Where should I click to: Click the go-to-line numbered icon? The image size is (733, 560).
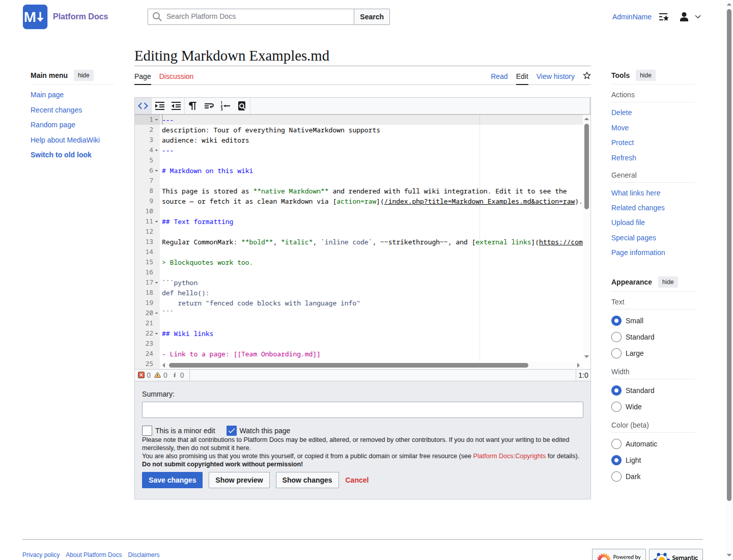click(225, 106)
